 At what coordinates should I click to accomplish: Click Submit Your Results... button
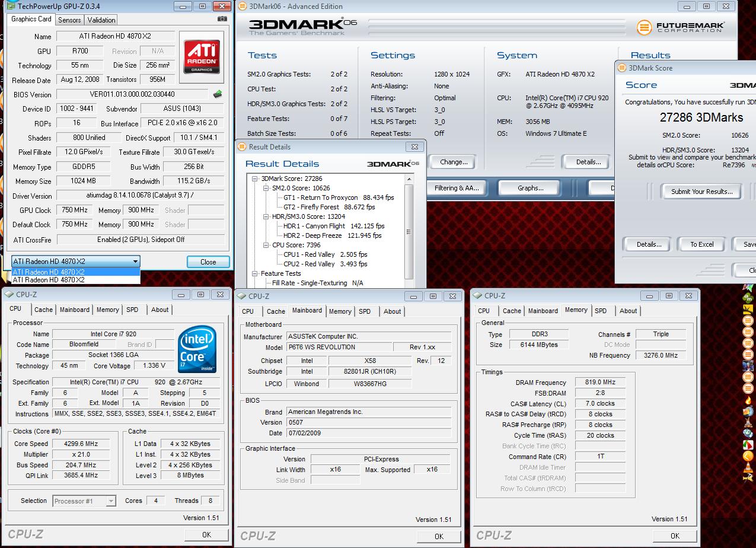point(702,192)
